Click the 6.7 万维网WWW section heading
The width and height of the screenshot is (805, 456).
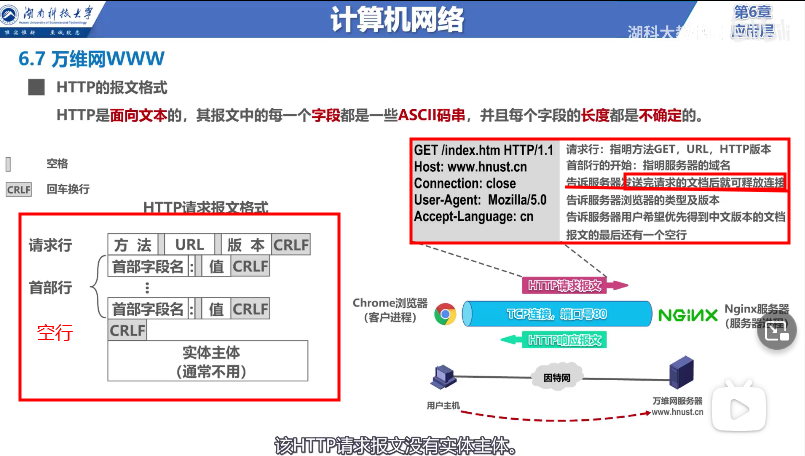click(x=91, y=59)
